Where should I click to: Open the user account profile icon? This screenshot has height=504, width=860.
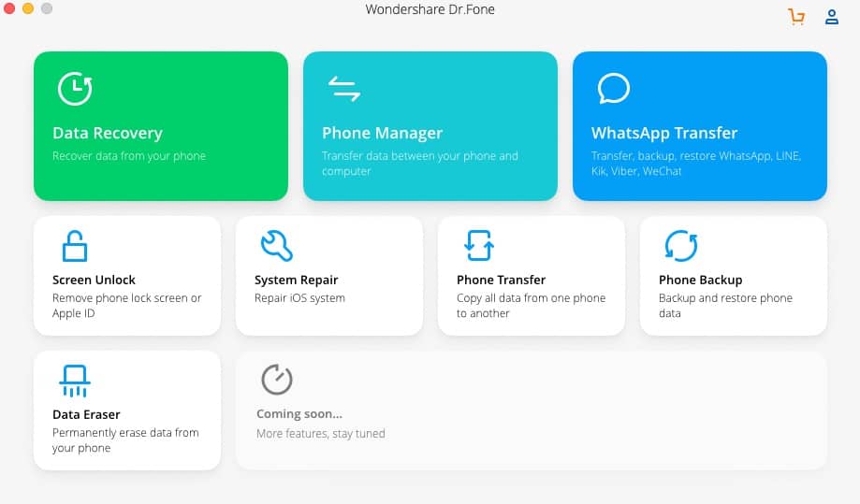point(832,17)
